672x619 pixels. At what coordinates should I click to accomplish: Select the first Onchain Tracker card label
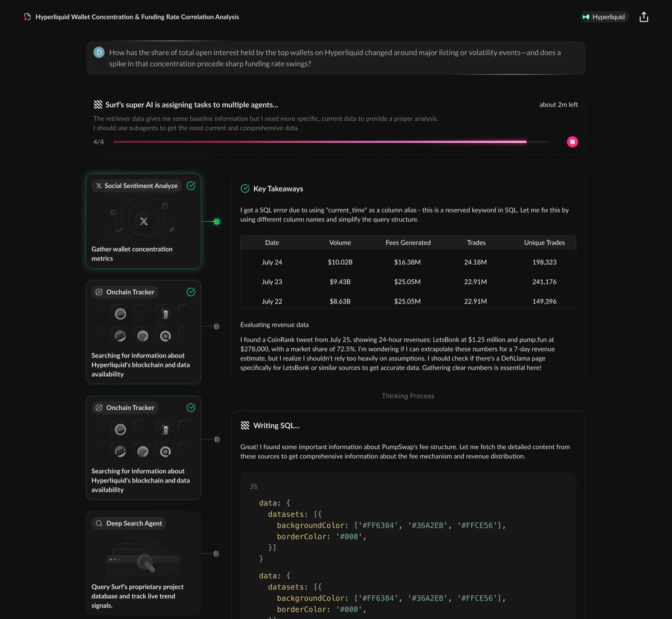[125, 292]
